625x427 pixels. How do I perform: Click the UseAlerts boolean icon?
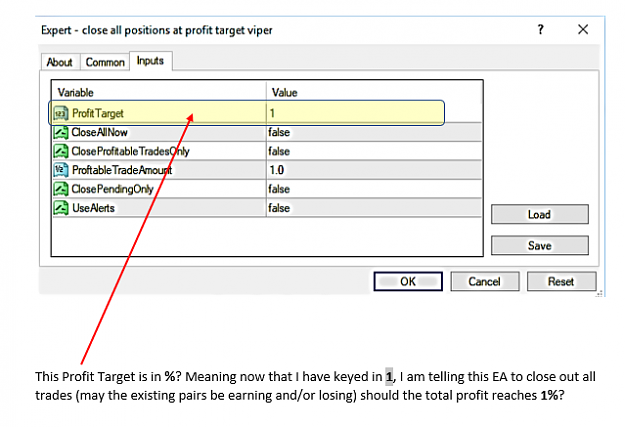pos(61,208)
